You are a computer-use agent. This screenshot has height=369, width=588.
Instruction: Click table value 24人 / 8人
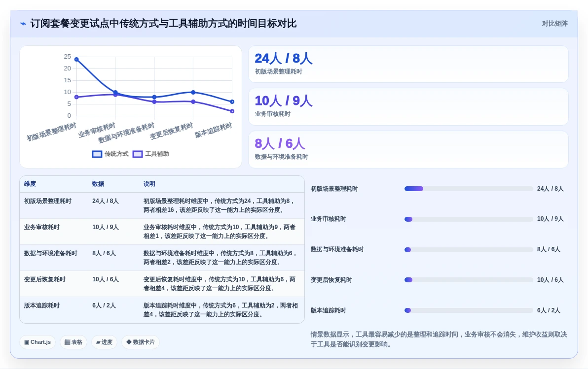click(x=106, y=201)
